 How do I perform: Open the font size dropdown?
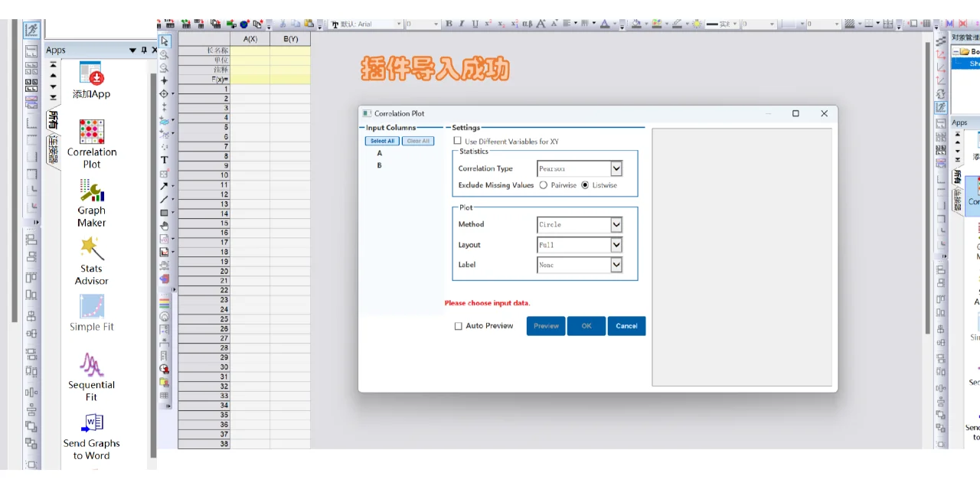pos(436,24)
